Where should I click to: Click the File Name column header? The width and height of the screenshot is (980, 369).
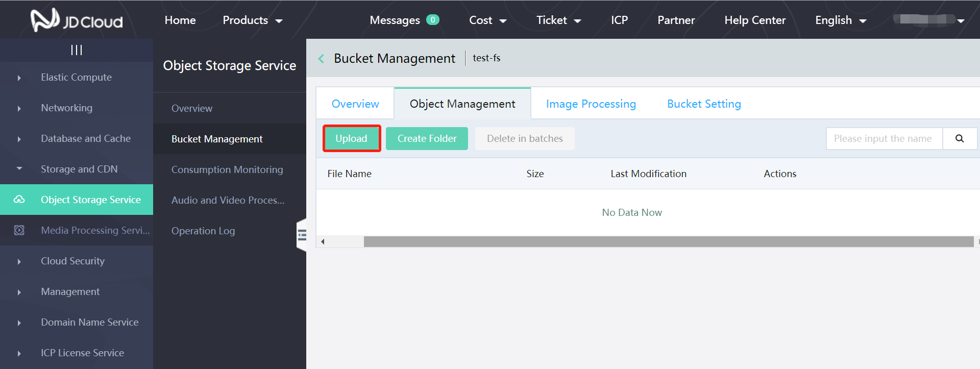click(350, 174)
